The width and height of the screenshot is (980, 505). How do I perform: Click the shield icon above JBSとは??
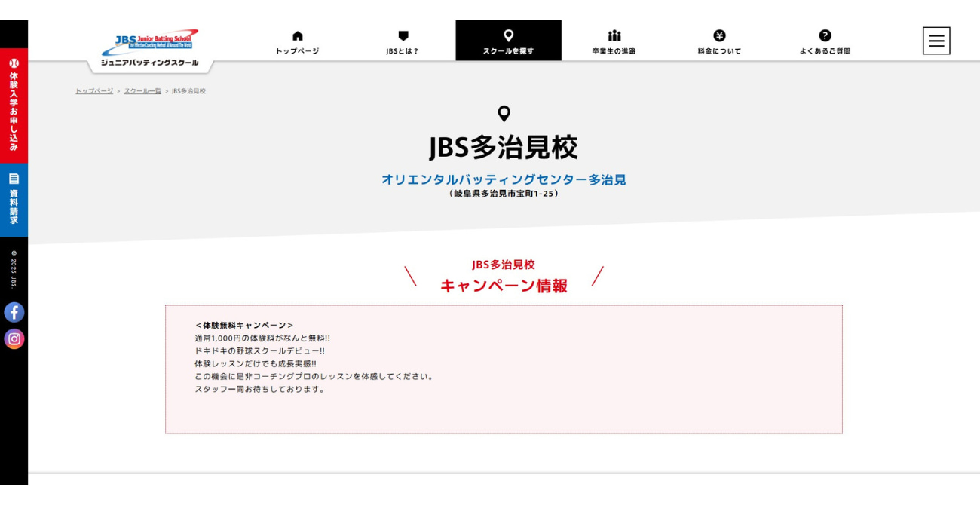pos(404,35)
